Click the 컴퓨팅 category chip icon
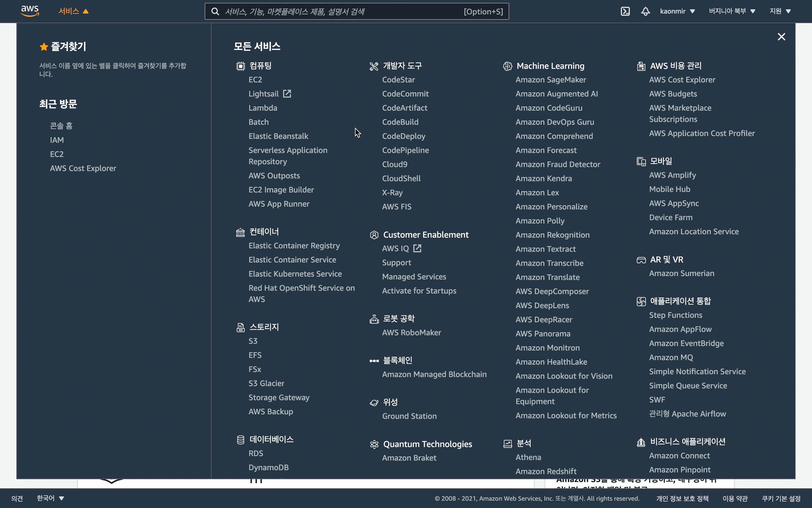Image resolution: width=812 pixels, height=508 pixels. point(240,66)
